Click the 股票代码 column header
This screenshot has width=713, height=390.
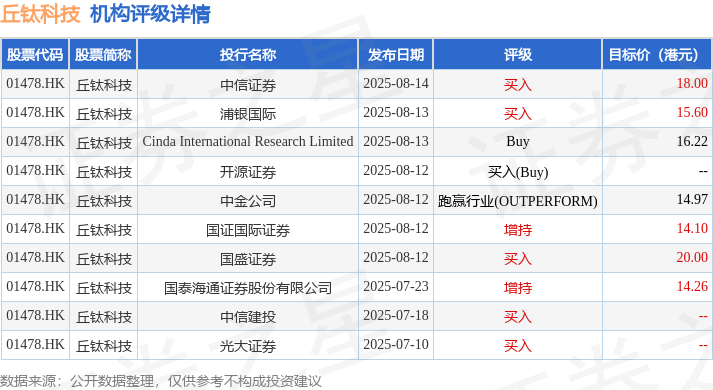35,55
